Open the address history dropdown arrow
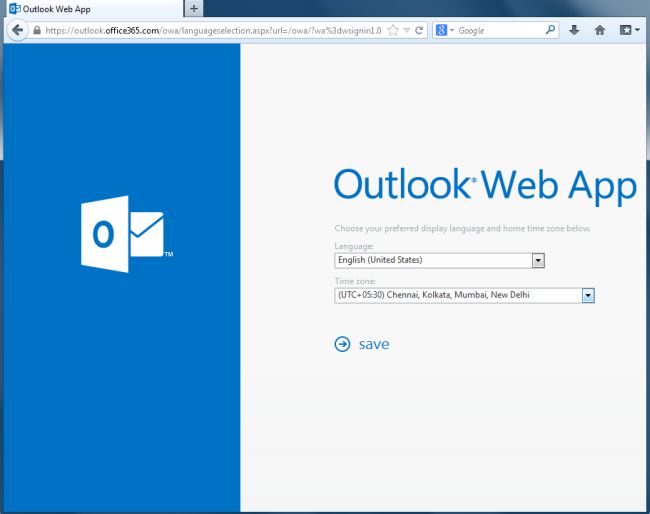The width and height of the screenshot is (650, 514). 407,30
